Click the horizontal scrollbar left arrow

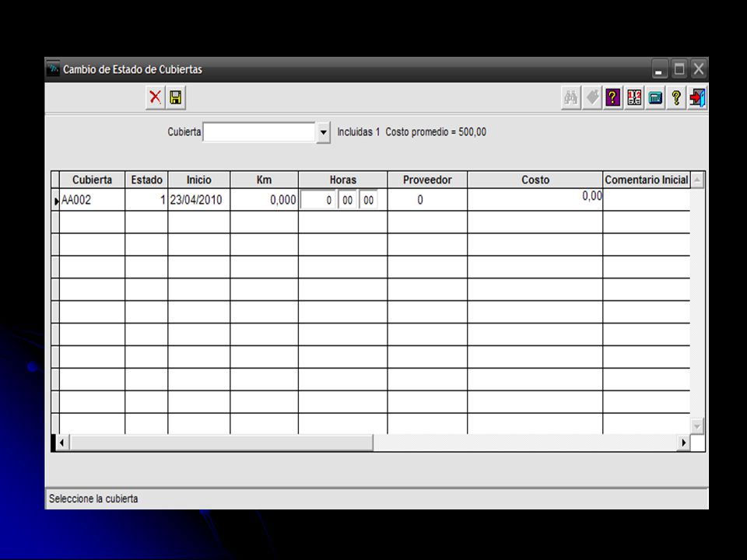pyautogui.click(x=61, y=443)
